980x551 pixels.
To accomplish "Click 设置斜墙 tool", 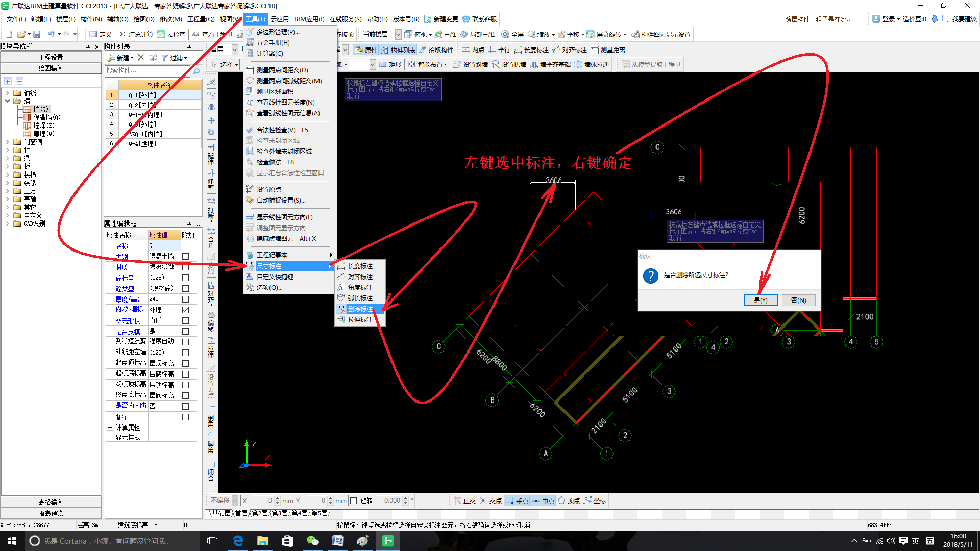I will (471, 64).
